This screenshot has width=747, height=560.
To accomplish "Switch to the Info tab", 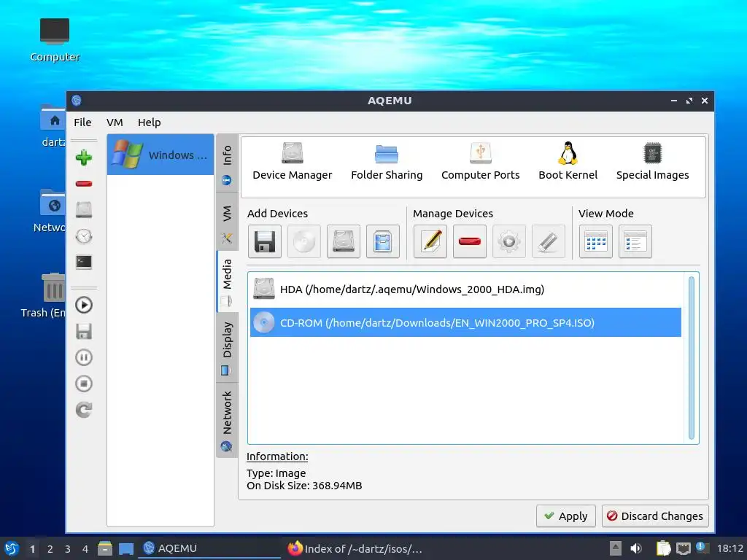I will [x=228, y=164].
